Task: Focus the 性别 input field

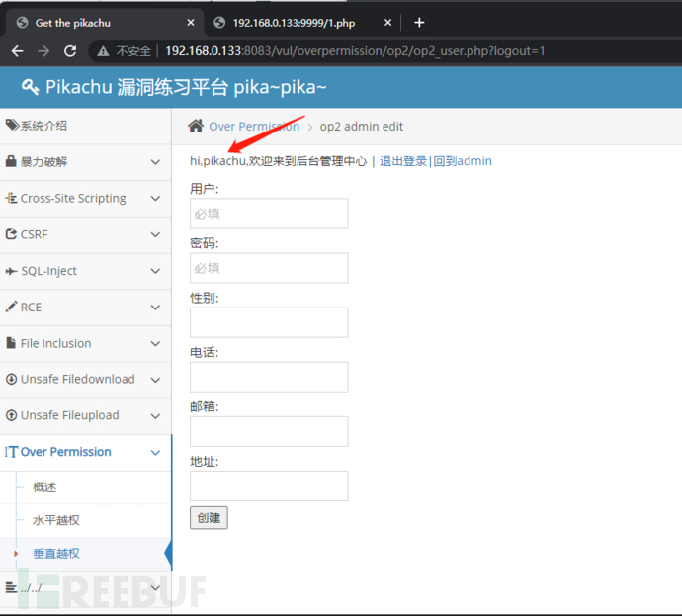Action: 269,322
